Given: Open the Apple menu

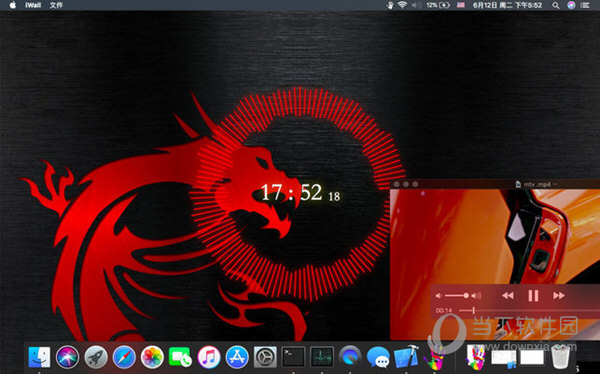Looking at the screenshot, I should click(x=13, y=5).
